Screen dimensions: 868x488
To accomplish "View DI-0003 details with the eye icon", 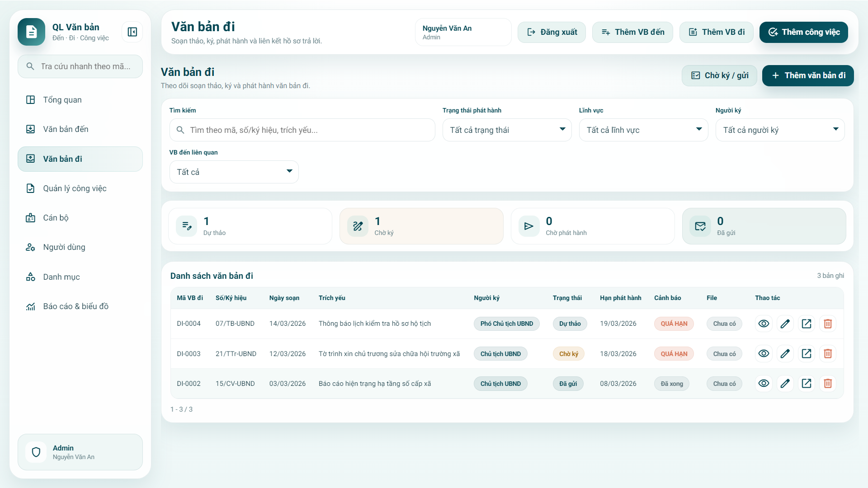I will coord(764,354).
